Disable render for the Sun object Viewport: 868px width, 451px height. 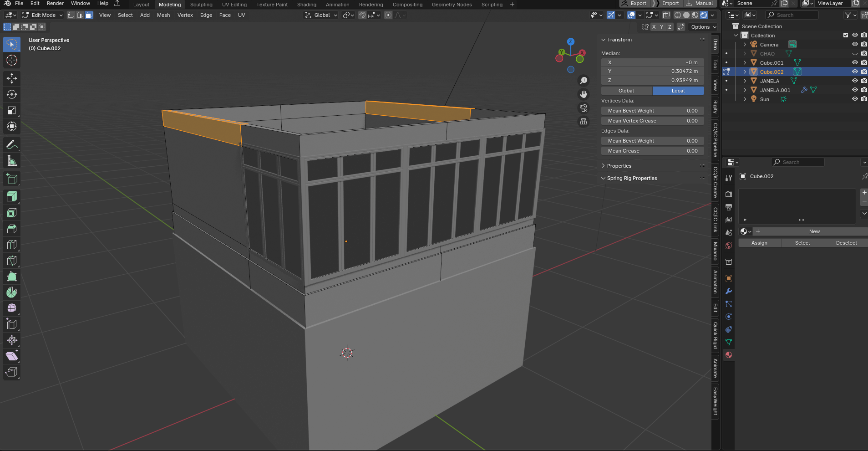[x=864, y=99]
